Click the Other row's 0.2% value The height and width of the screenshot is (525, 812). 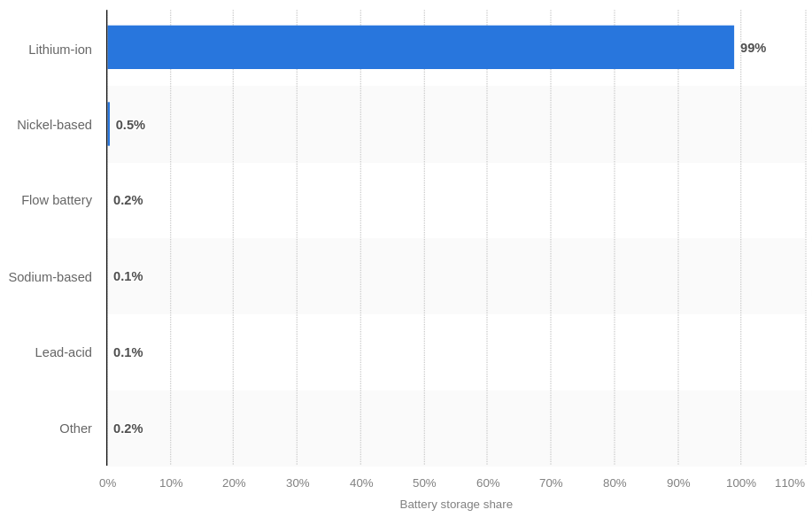128,428
